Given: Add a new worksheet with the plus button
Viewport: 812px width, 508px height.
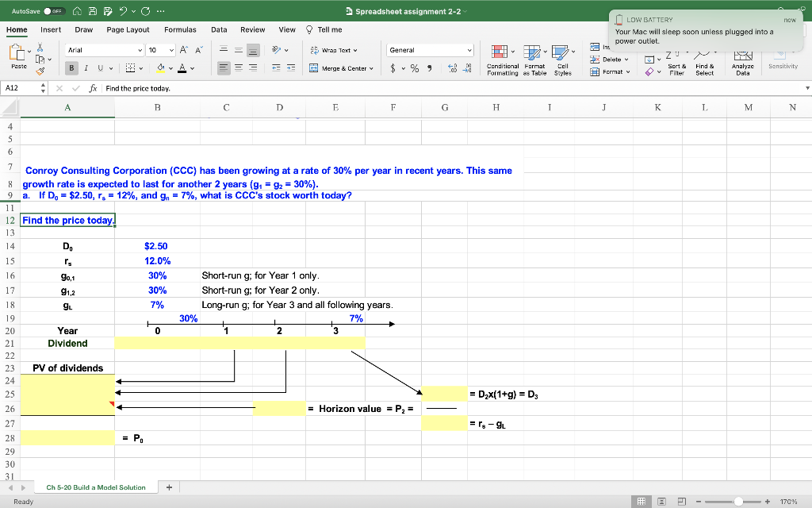Looking at the screenshot, I should 168,487.
